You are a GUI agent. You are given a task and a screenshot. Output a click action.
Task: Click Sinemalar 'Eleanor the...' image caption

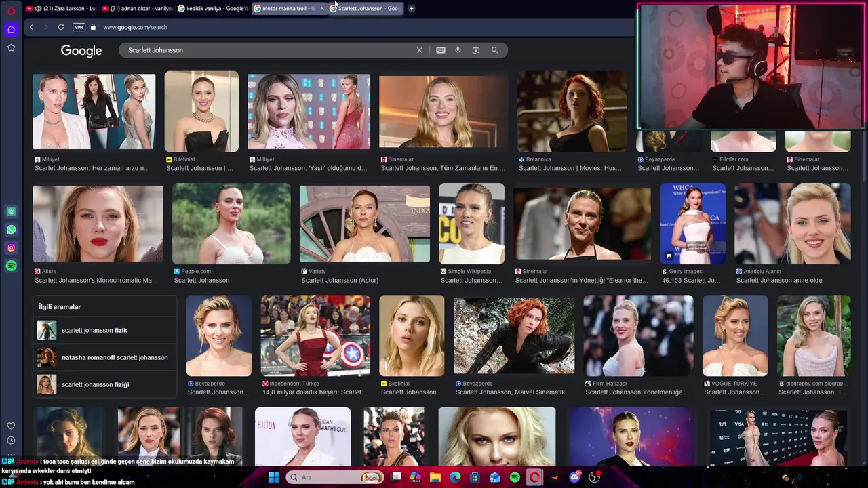[581, 280]
